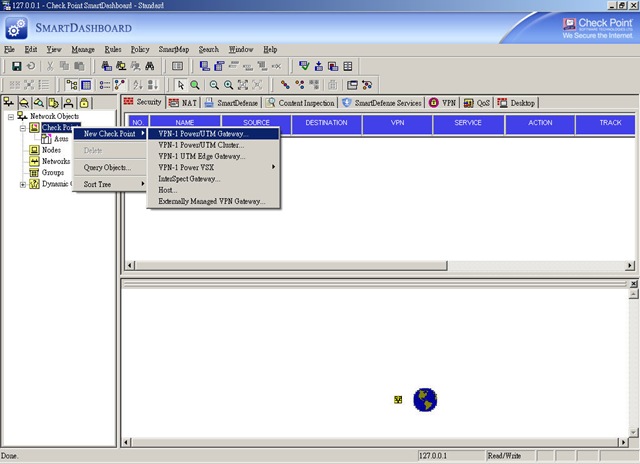The image size is (640, 464).
Task: Click the Refresh icon beside Save
Action: [x=31, y=66]
